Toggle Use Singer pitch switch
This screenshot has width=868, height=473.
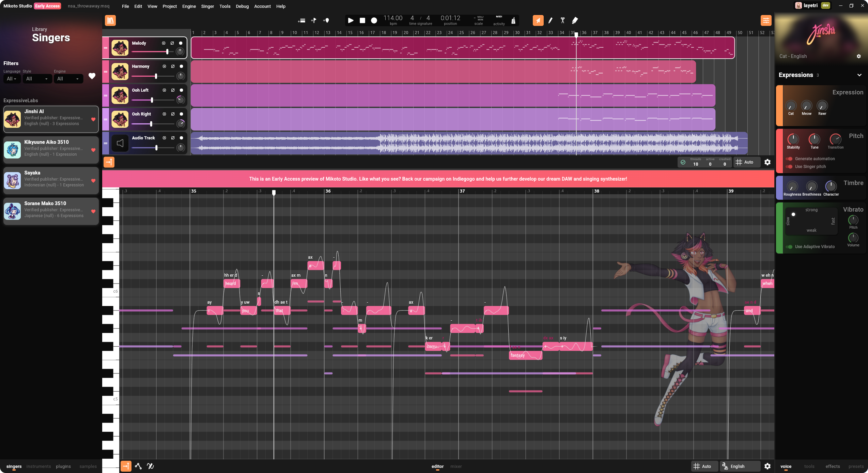click(x=789, y=167)
